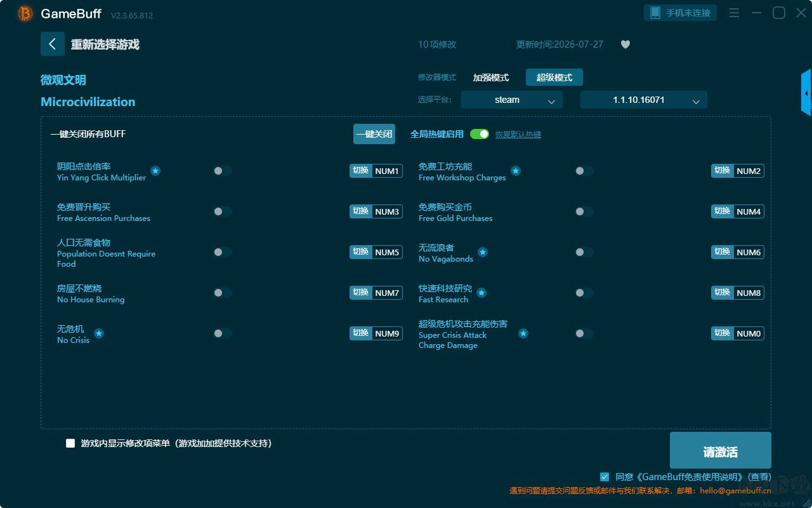Click the NUM0 hotkey field
Screen dimensions: 812x508
point(749,333)
